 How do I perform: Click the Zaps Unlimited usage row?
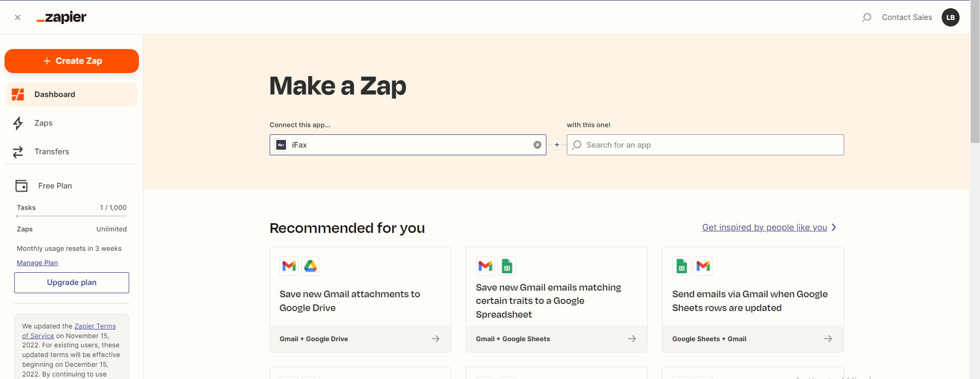pos(71,229)
